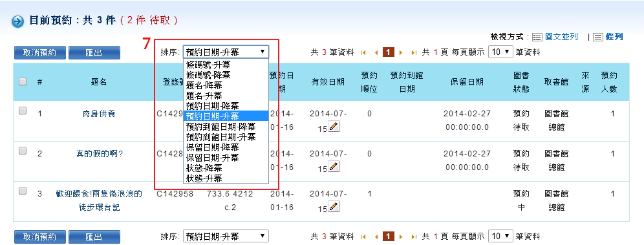This screenshot has width=644, height=245.
Task: Click the 有效日期 column header
Action: [x=328, y=81]
